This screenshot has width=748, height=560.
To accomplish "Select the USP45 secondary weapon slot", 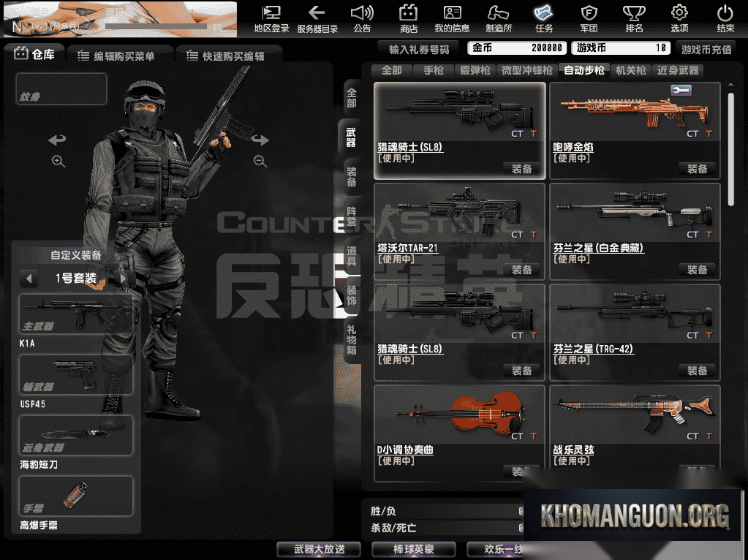I will pyautogui.click(x=76, y=375).
